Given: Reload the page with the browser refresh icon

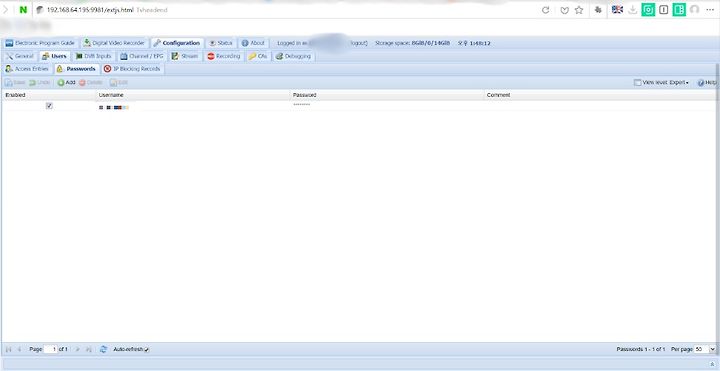Looking at the screenshot, I should click(x=546, y=10).
